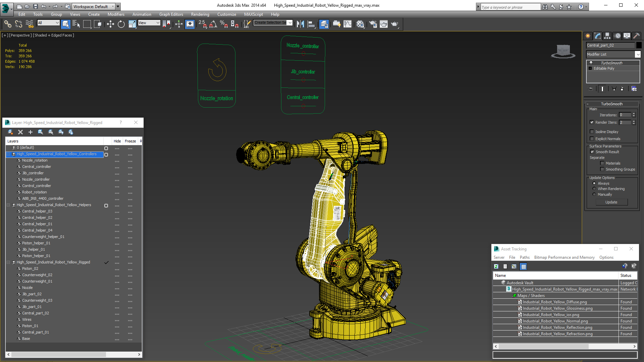Toggle TurboSmooth modifier lightbulb icon

pyautogui.click(x=591, y=63)
